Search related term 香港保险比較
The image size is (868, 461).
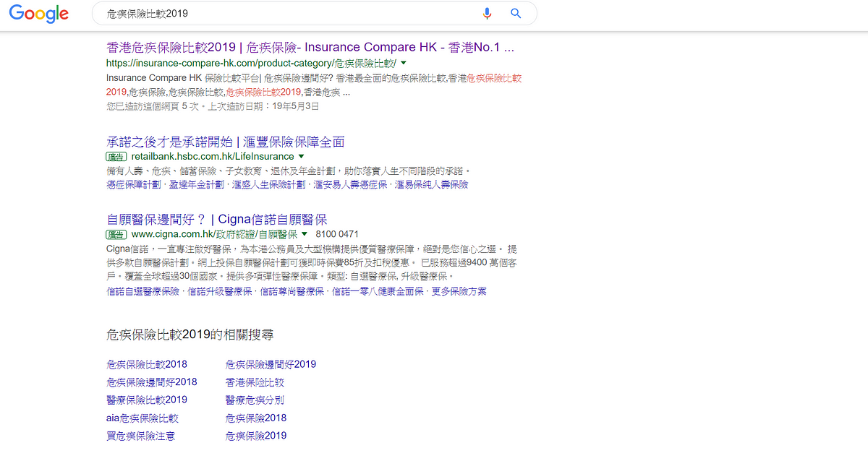point(255,382)
